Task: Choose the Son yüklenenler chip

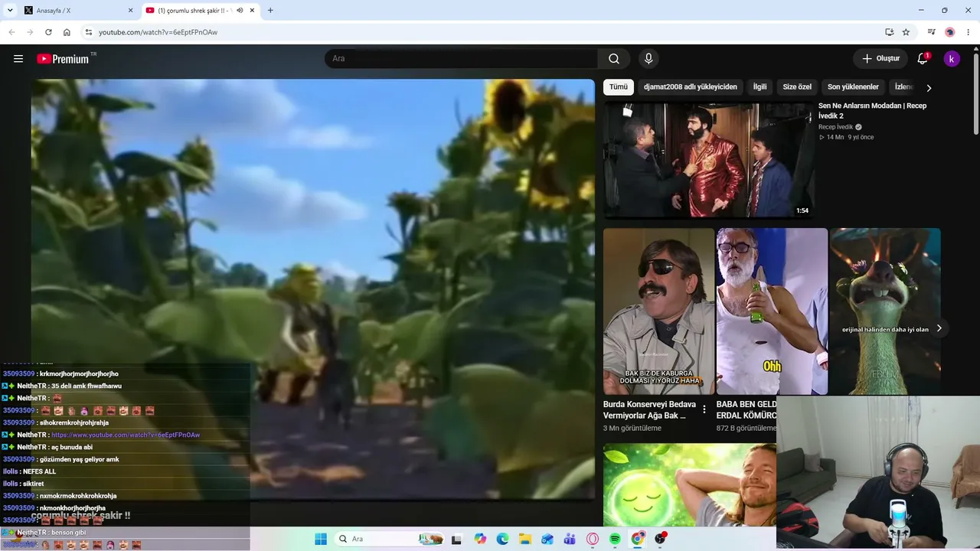Action: 853,87
